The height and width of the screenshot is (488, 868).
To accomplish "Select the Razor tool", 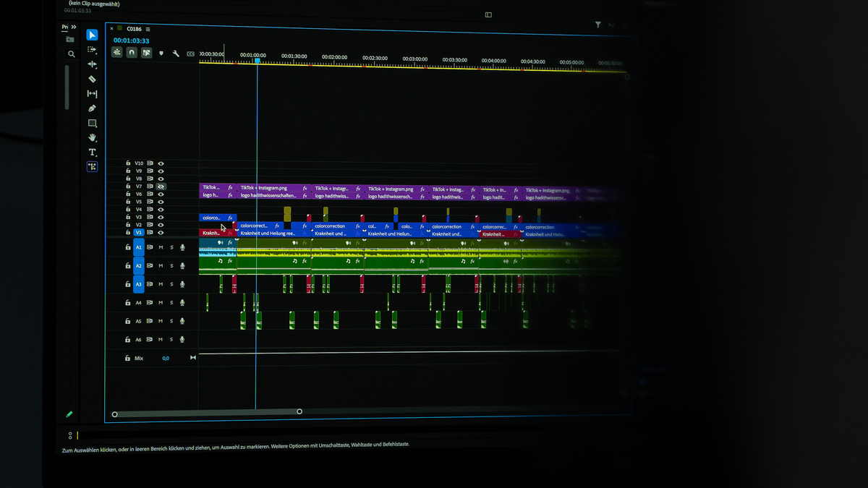I will (x=91, y=78).
